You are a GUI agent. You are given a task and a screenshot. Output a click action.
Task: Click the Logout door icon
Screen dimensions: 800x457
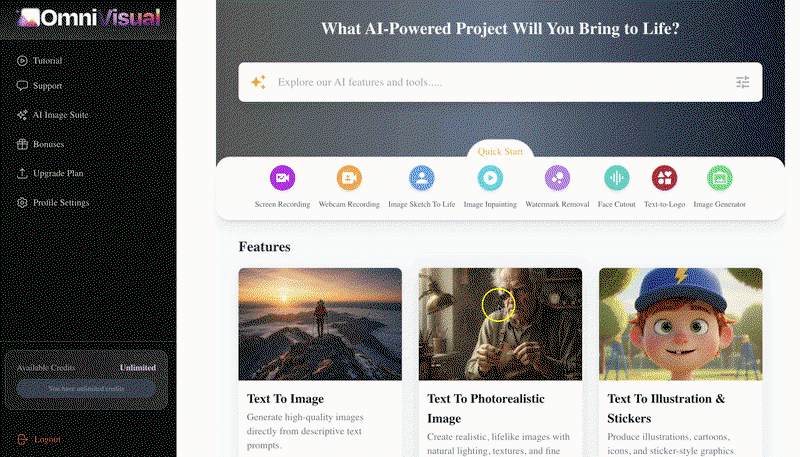click(22, 439)
